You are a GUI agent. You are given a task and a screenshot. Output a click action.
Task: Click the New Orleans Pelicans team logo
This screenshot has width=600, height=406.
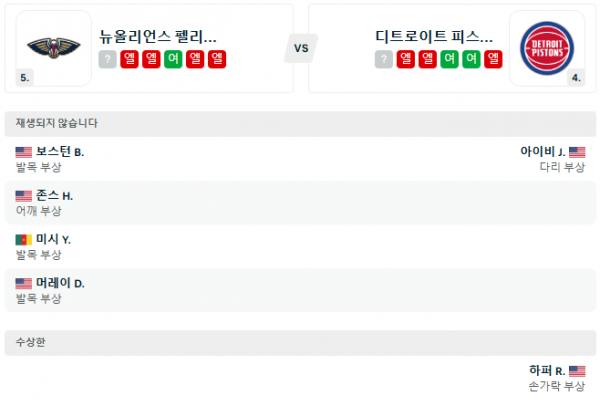(x=54, y=46)
